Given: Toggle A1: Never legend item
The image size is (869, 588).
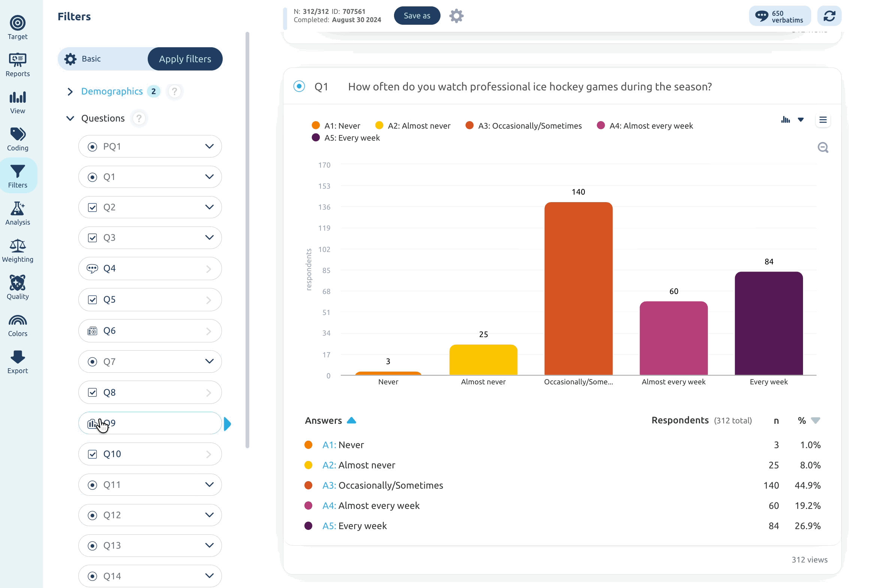Looking at the screenshot, I should pos(336,126).
